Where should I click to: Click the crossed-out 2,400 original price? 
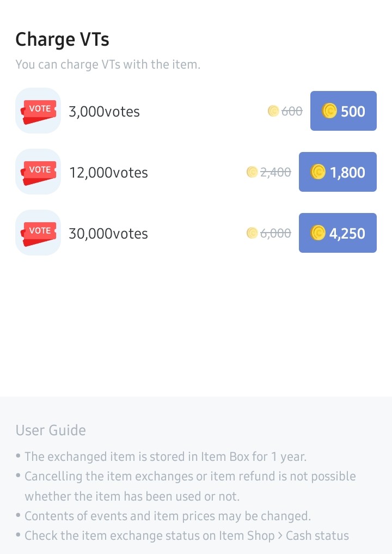point(275,172)
